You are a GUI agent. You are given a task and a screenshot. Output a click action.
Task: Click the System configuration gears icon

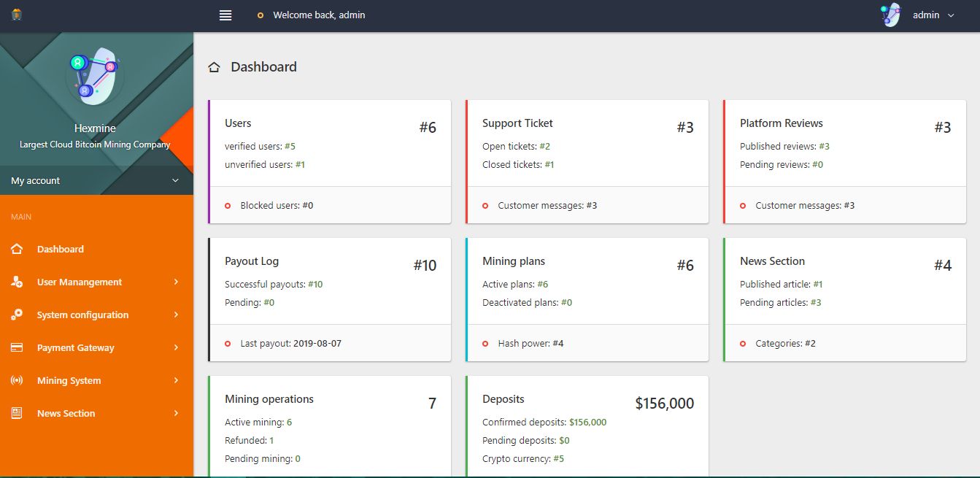tap(17, 315)
